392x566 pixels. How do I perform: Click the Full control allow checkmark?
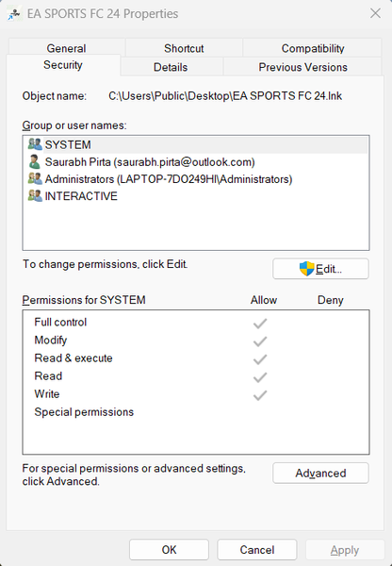coord(260,324)
